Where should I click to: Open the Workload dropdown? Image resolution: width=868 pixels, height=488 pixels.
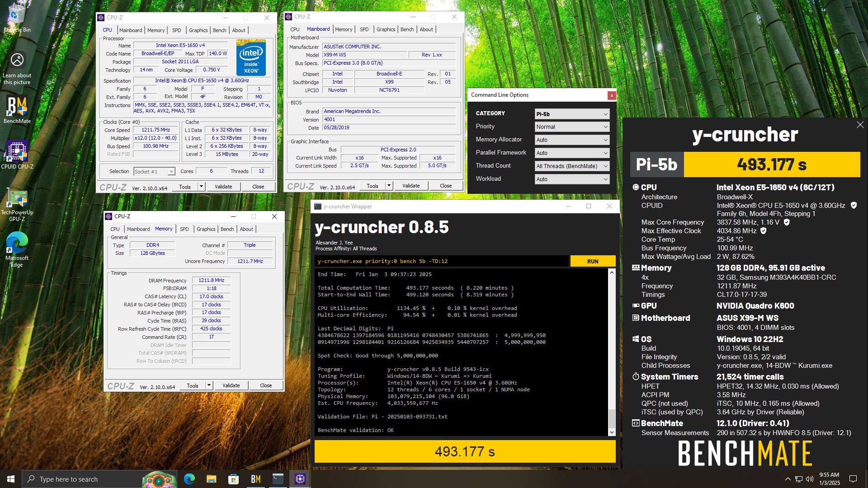coord(572,179)
